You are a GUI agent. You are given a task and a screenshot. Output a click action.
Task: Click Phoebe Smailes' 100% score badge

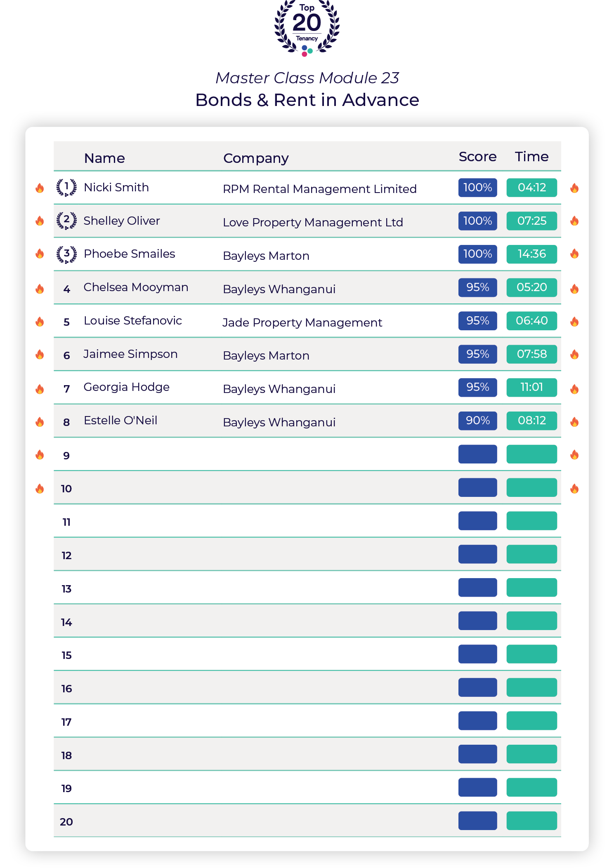(x=477, y=254)
